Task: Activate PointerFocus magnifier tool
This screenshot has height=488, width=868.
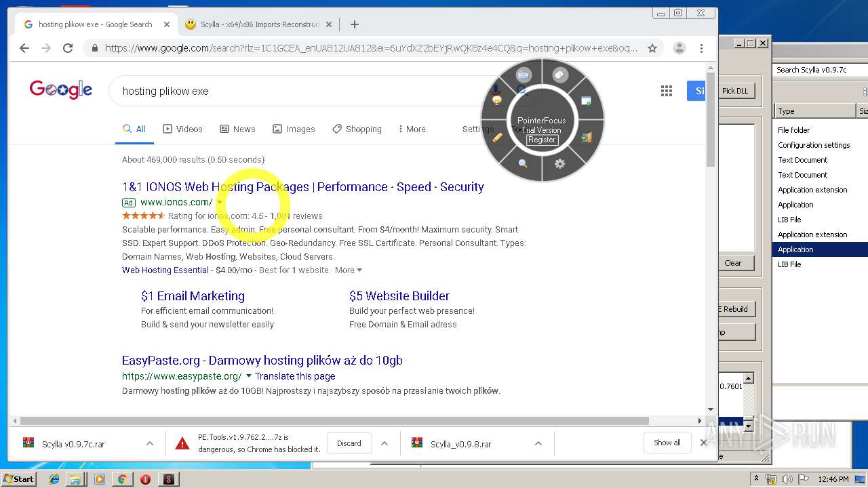Action: pyautogui.click(x=523, y=163)
